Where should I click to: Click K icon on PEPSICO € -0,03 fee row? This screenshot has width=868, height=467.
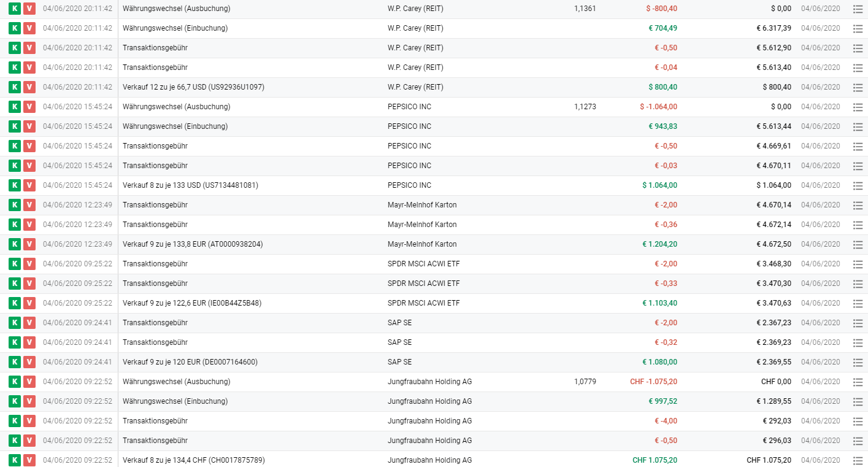(15, 166)
